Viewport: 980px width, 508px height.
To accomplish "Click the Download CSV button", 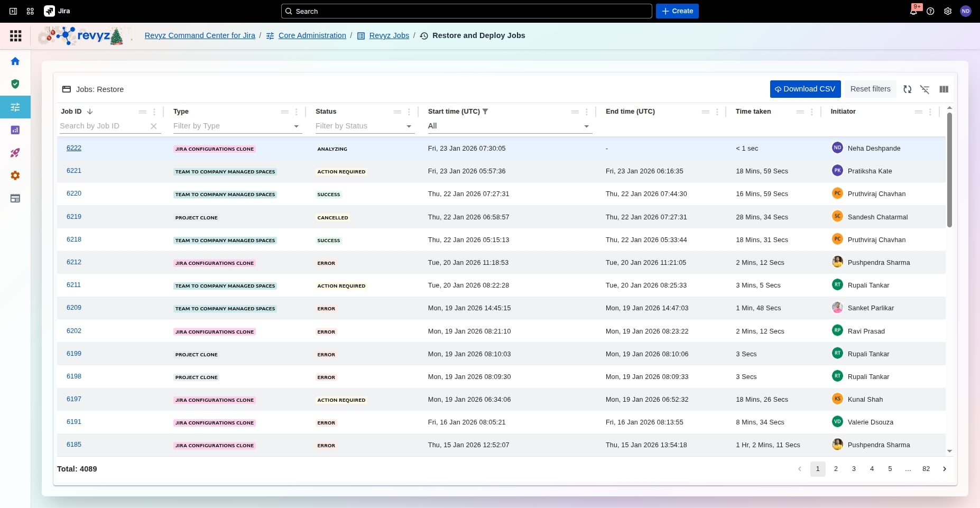I will (805, 89).
